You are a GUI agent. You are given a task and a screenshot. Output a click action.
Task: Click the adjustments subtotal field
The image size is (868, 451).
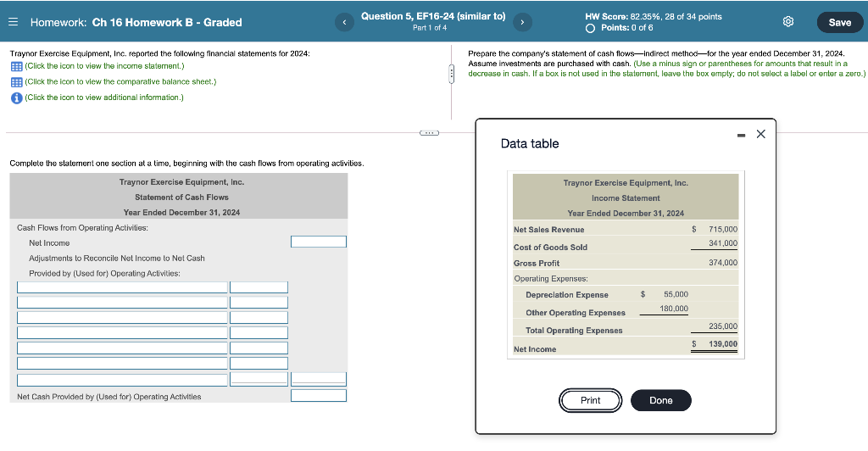pyautogui.click(x=319, y=379)
